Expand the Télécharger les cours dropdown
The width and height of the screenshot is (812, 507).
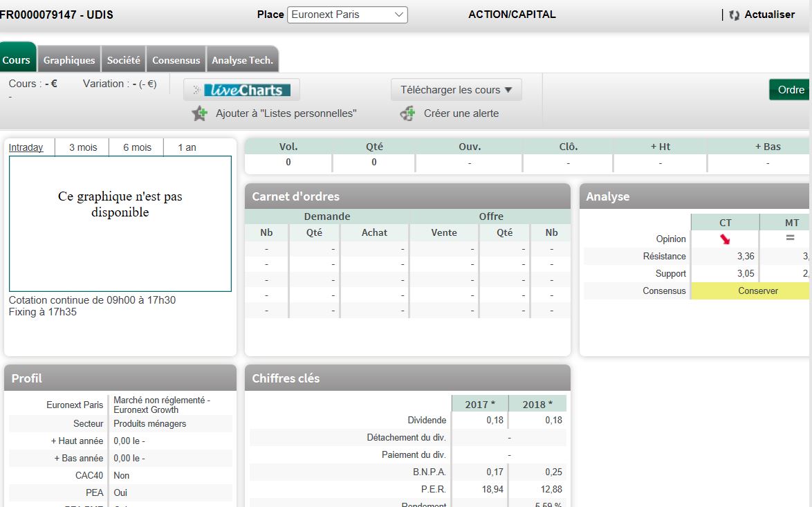coord(456,90)
